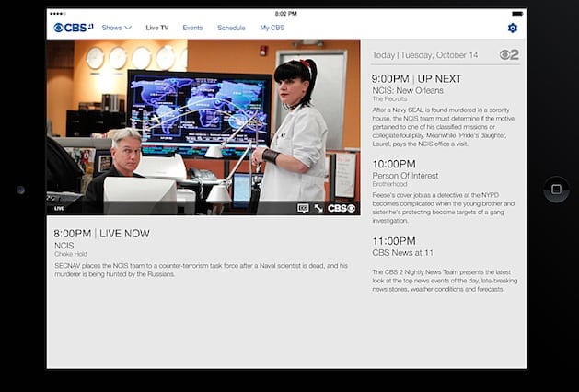Expand the video to fullscreen
The width and height of the screenshot is (579, 392).
click(318, 209)
